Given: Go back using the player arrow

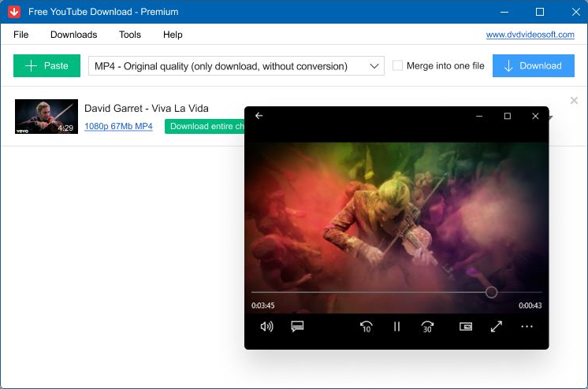Looking at the screenshot, I should pos(259,116).
